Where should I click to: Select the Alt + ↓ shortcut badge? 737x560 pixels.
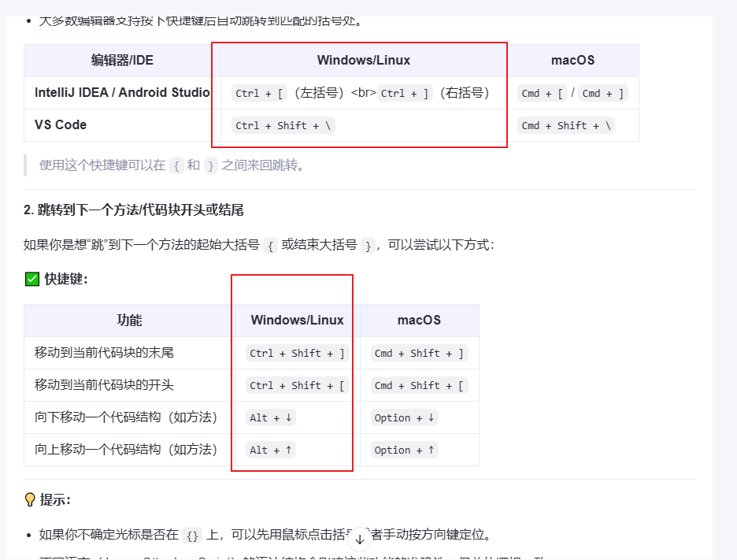tap(270, 417)
